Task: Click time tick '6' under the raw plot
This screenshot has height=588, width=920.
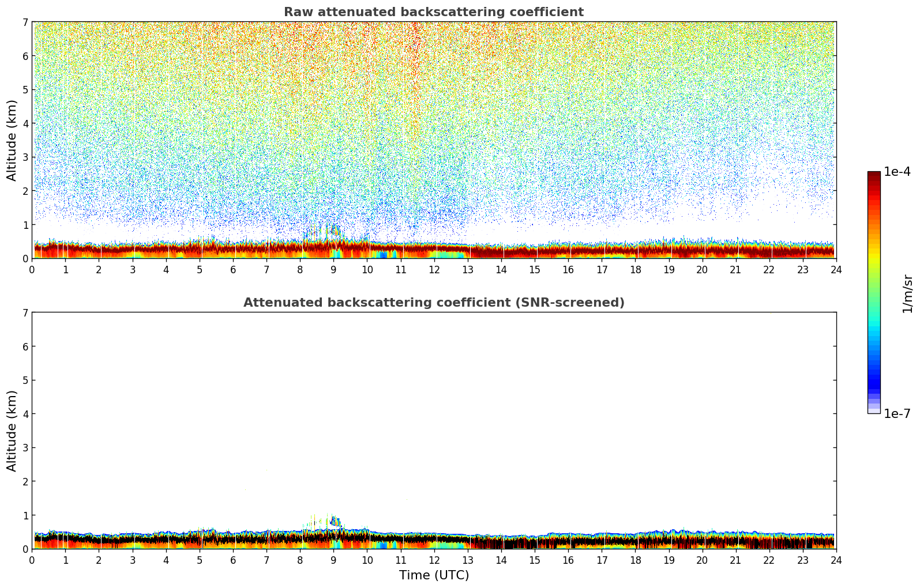Action: [233, 269]
